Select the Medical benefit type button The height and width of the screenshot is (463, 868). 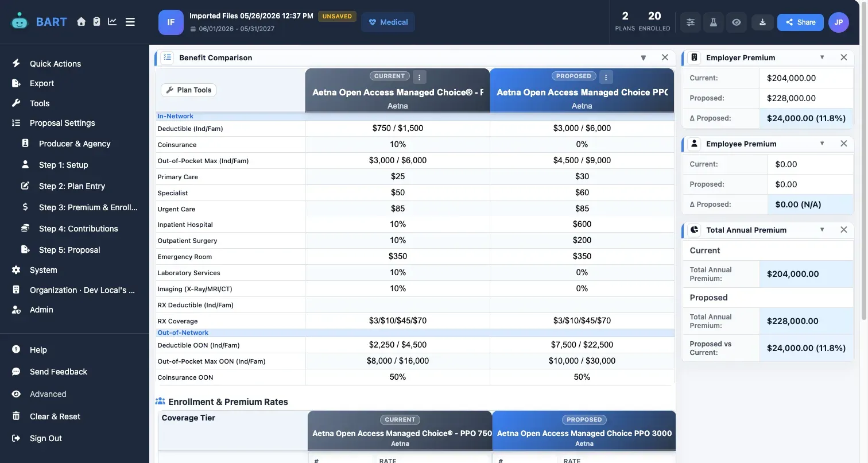(388, 22)
